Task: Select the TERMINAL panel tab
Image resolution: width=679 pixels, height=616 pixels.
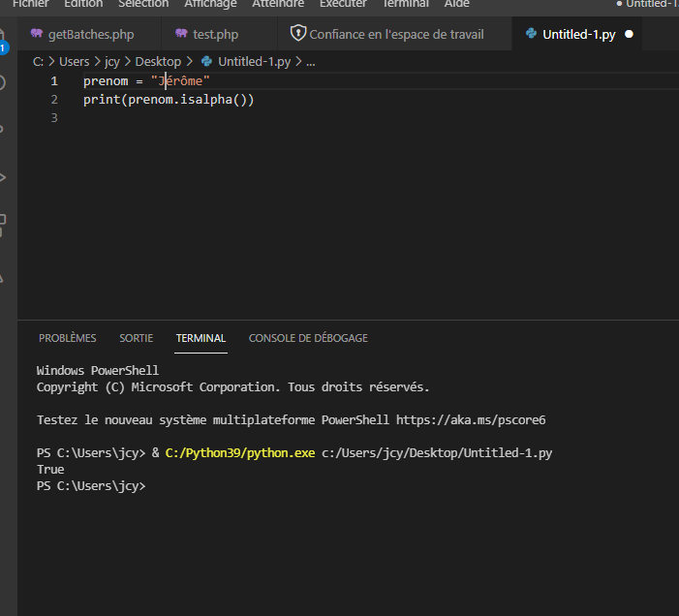Action: tap(201, 338)
